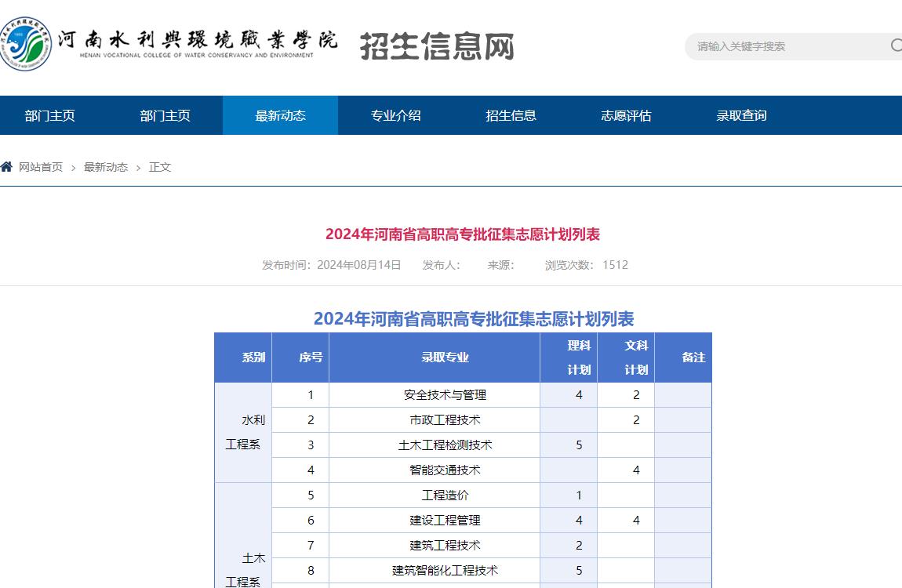Click the search magnifier icon
This screenshot has height=588, width=902.
(x=895, y=45)
